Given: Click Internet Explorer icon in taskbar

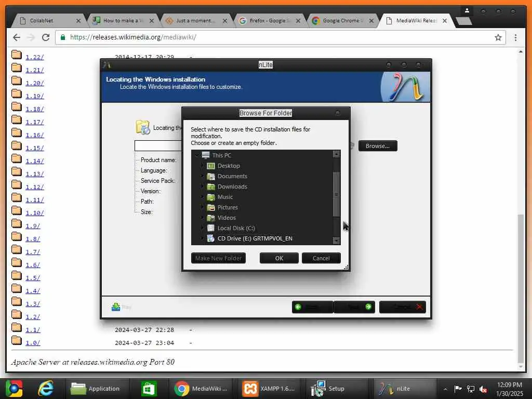Looking at the screenshot, I should click(46, 389).
